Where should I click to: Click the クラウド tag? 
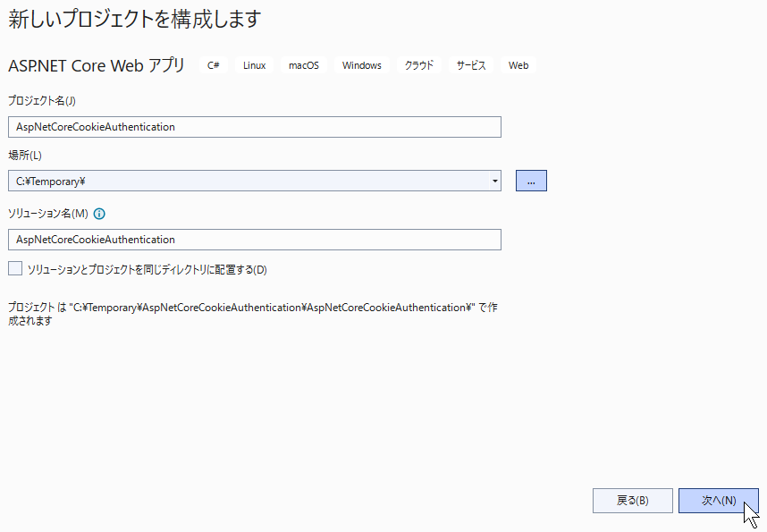click(x=419, y=65)
